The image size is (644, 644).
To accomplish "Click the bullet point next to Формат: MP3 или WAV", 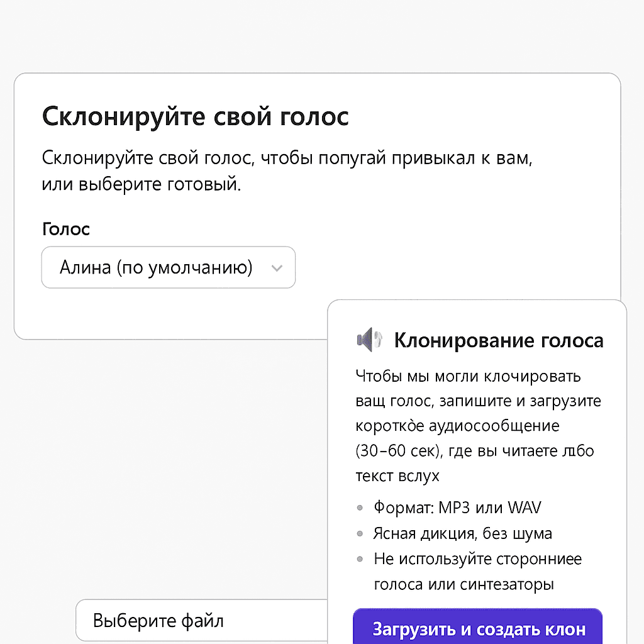I will [x=360, y=508].
